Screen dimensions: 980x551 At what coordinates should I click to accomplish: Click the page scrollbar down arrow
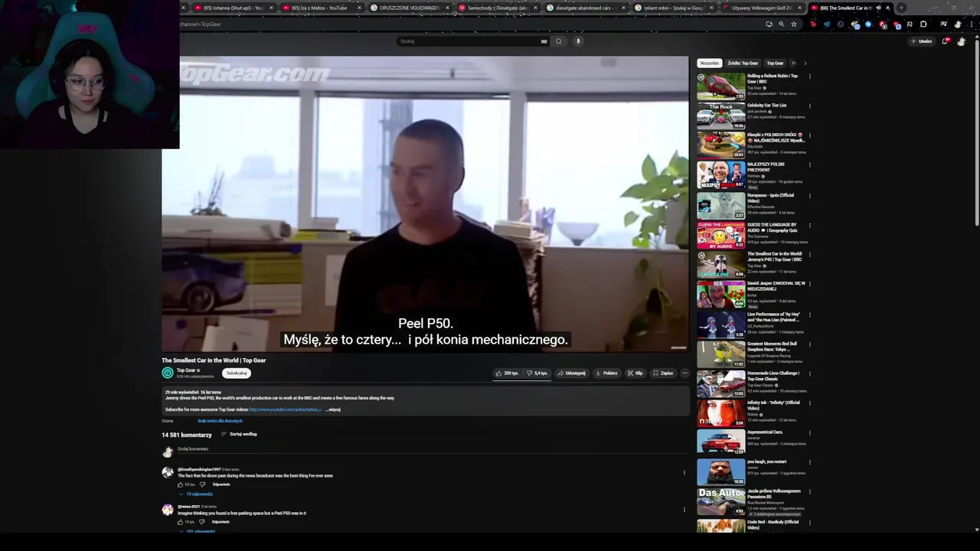point(976,529)
